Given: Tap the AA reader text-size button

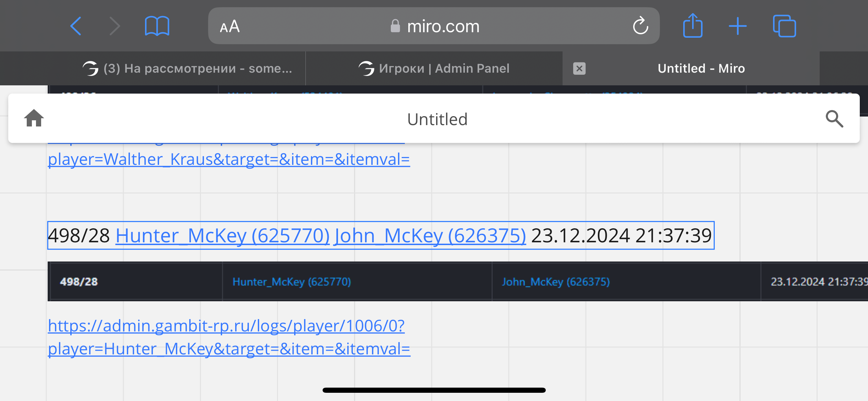Looking at the screenshot, I should point(230,26).
